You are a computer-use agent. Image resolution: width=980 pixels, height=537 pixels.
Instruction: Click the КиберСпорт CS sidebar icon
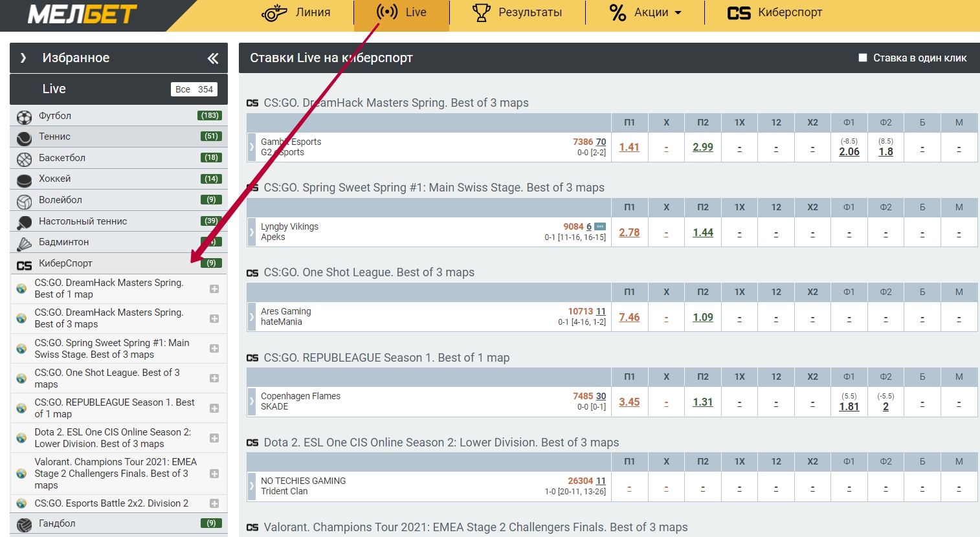pyautogui.click(x=24, y=265)
